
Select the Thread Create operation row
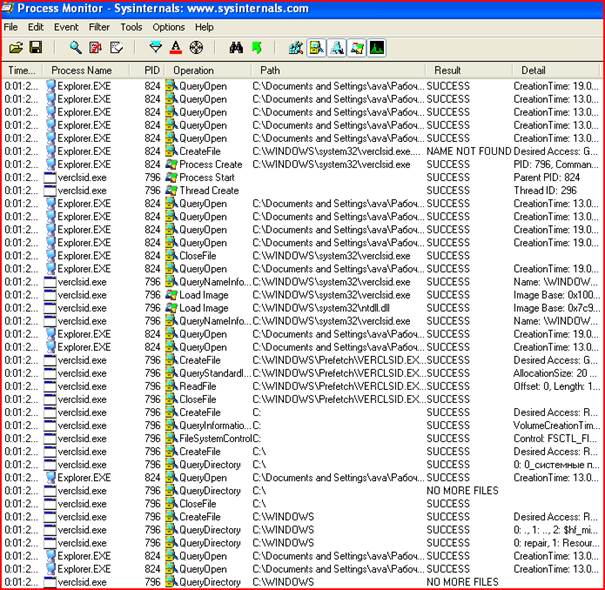tap(302, 191)
